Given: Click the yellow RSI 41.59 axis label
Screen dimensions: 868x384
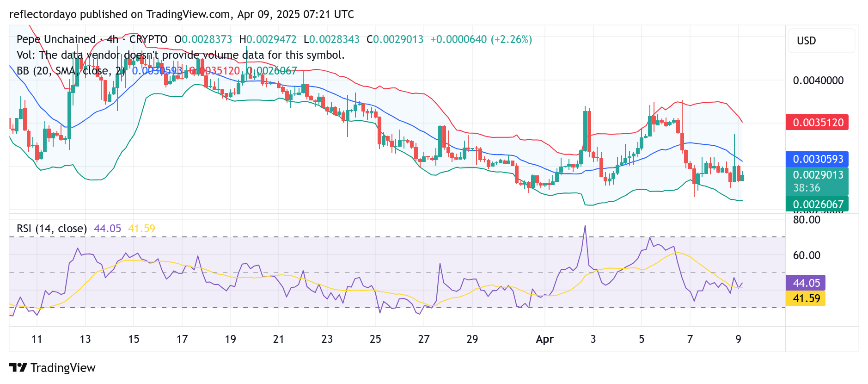Looking at the screenshot, I should click(806, 298).
